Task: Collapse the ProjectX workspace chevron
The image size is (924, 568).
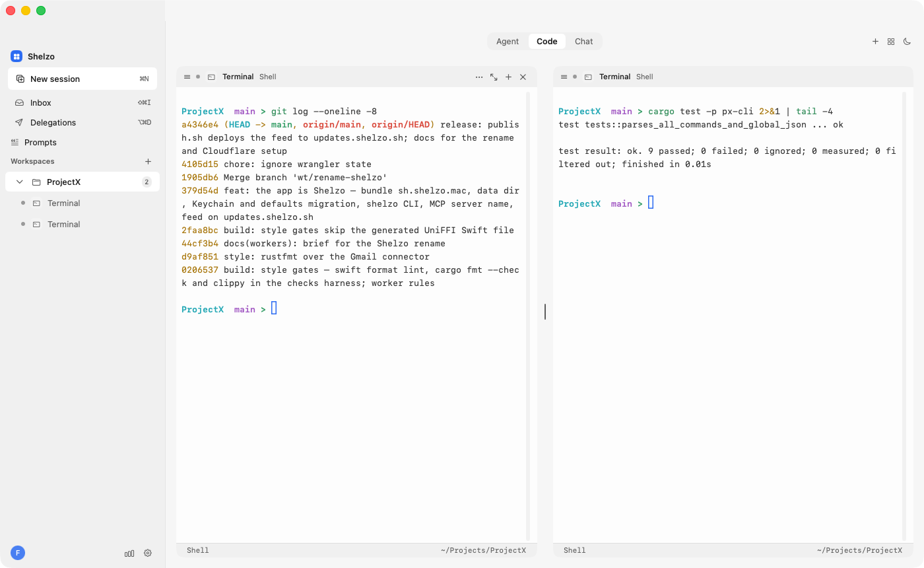Action: (x=20, y=182)
